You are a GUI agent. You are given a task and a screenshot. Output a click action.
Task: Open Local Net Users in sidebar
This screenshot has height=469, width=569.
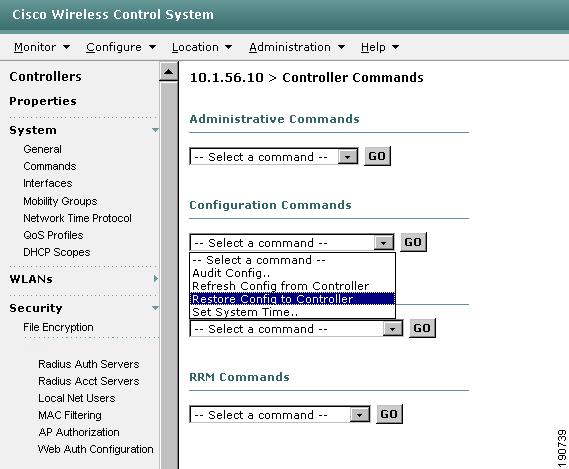tap(77, 398)
